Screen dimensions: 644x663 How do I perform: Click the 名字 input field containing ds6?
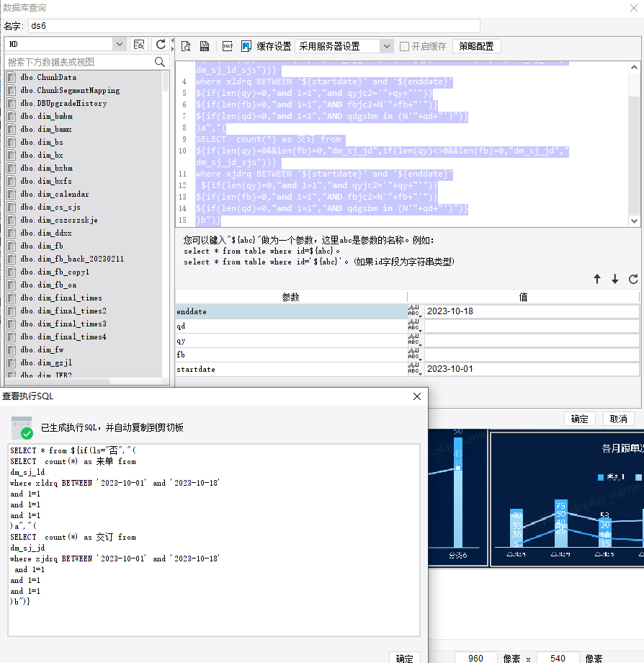(x=254, y=26)
